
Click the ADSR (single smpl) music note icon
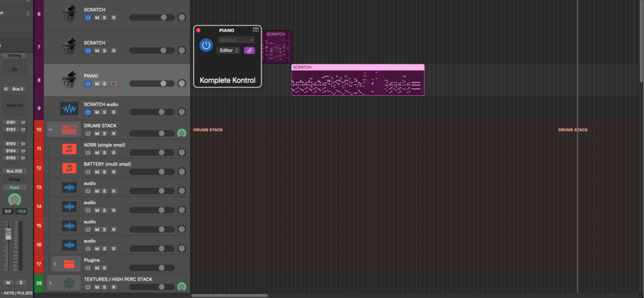[70, 149]
